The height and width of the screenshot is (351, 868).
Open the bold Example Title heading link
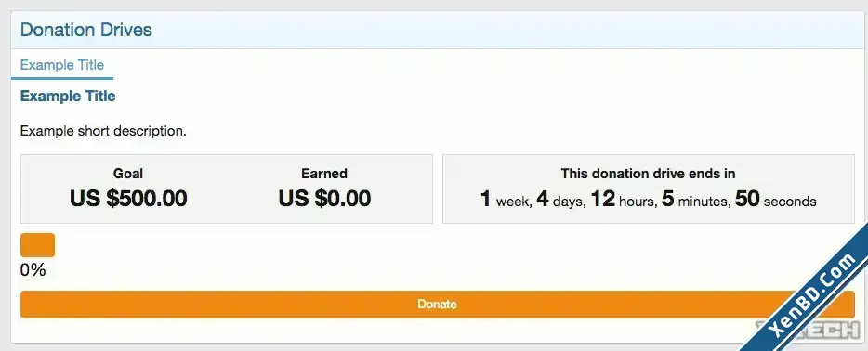point(68,97)
